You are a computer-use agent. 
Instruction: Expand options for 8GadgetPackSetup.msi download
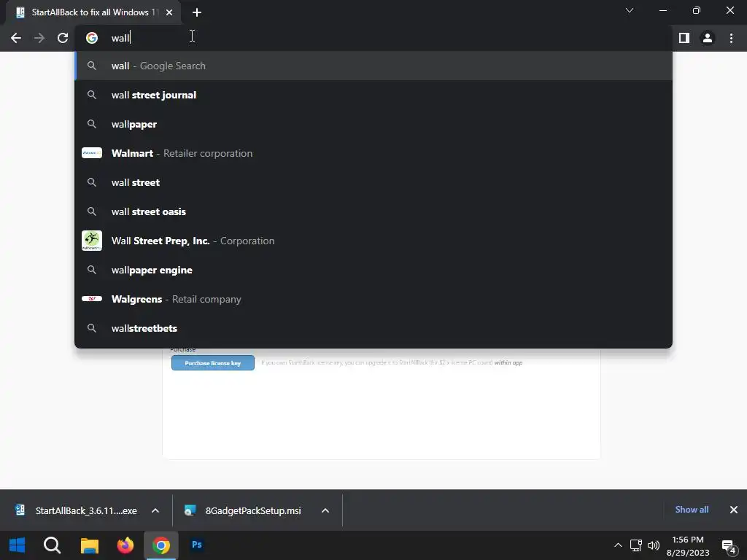click(x=325, y=510)
